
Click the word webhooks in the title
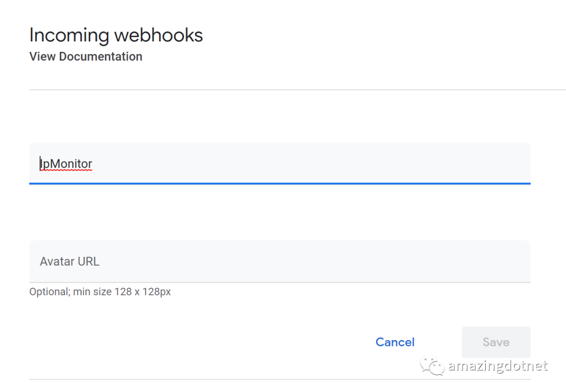[158, 35]
